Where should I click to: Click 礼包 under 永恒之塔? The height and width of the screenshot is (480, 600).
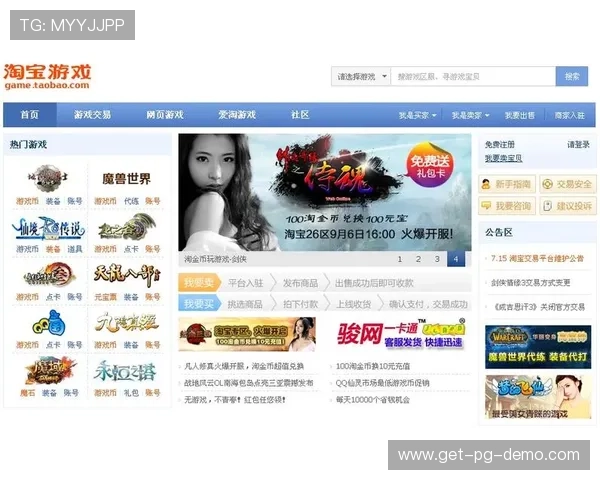pyautogui.click(x=131, y=393)
